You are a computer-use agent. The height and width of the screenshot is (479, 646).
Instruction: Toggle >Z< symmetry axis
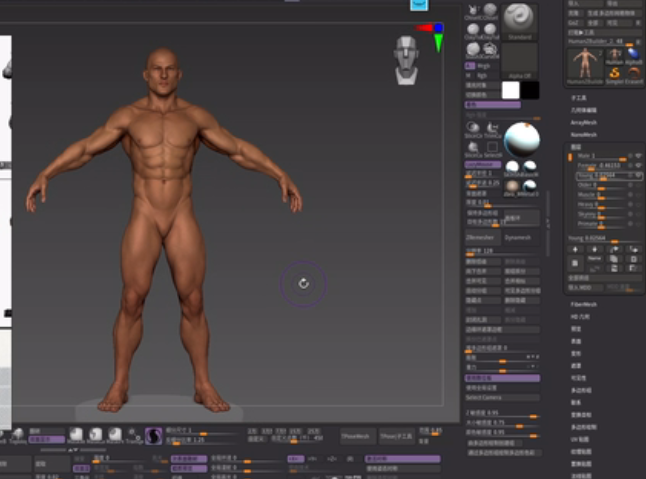[x=332, y=459]
